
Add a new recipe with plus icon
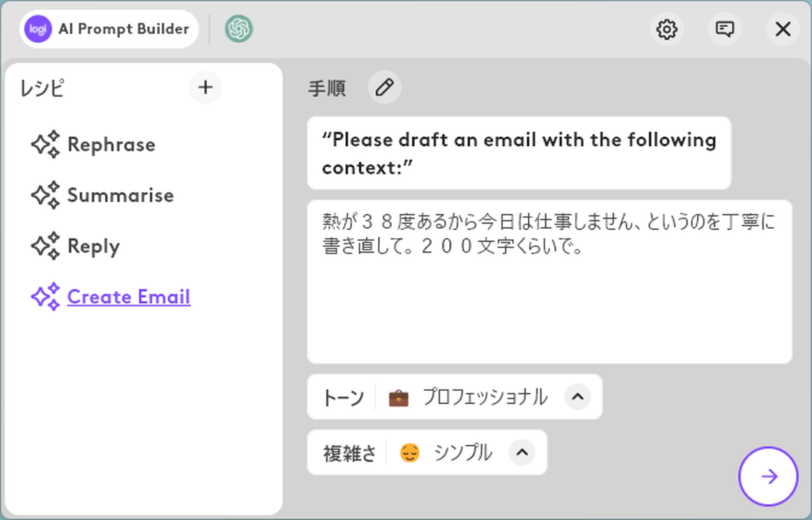tap(205, 87)
